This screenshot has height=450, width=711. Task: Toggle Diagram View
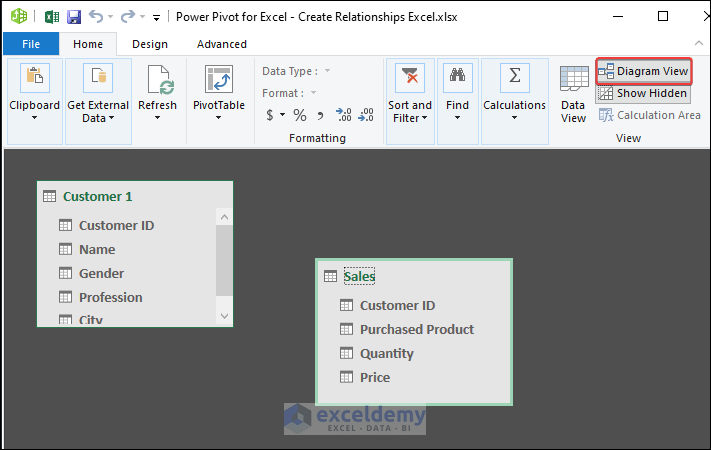tap(644, 71)
